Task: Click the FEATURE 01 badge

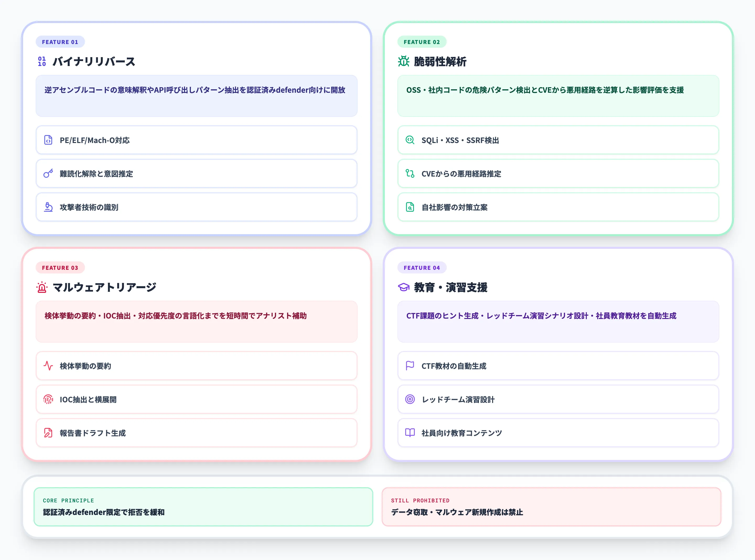Action: point(60,42)
